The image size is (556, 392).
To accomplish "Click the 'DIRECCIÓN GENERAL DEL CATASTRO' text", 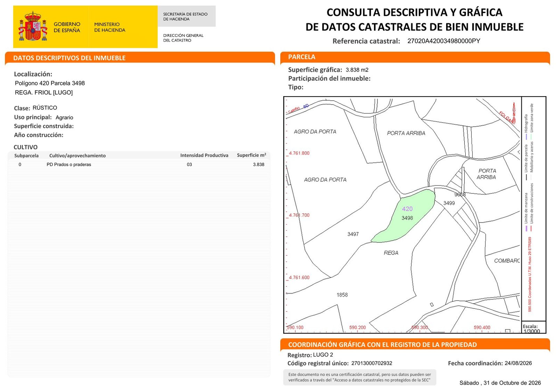I will (x=183, y=38).
